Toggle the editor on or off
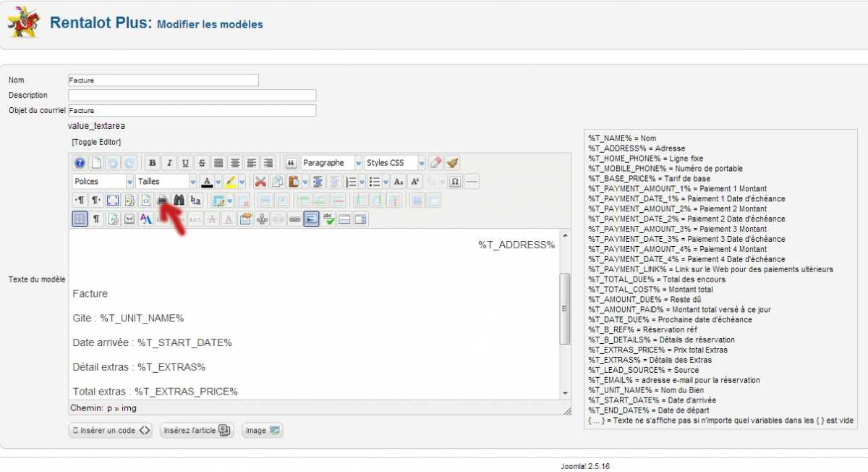 point(96,142)
